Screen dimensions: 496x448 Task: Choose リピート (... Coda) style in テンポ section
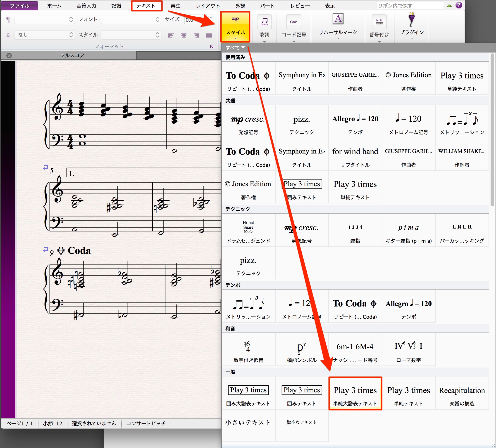point(355,307)
